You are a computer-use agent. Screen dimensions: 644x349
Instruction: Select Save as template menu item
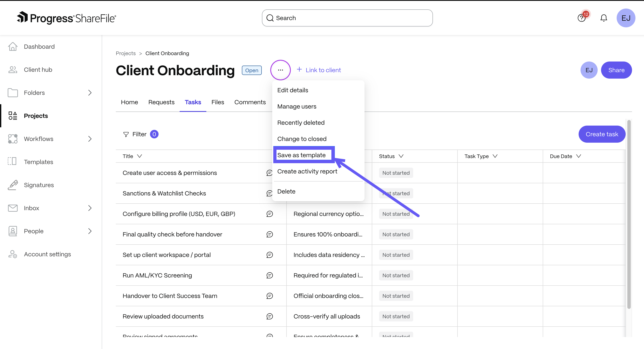coord(301,155)
